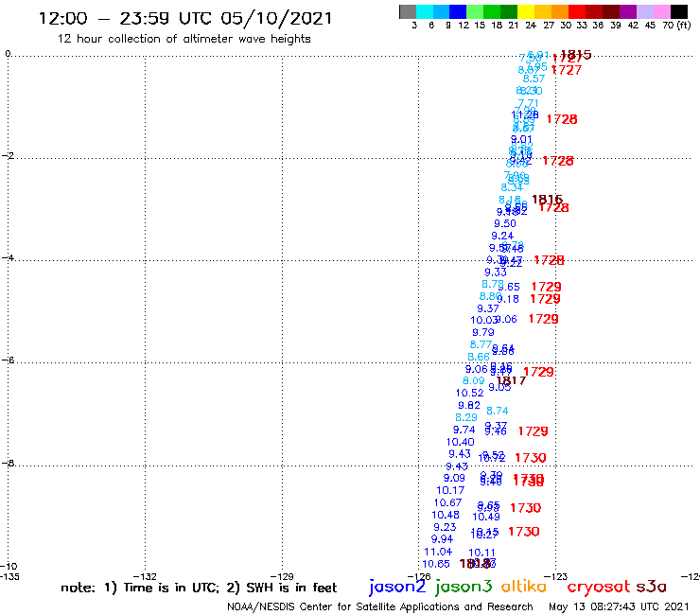Click the 9.79 wave height value
700x615 pixels.
click(483, 332)
